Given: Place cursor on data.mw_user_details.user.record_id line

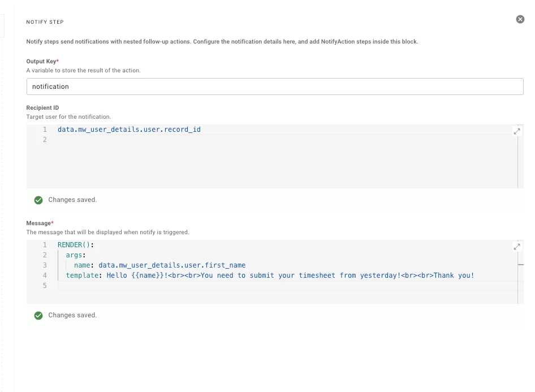Looking at the screenshot, I should (129, 130).
